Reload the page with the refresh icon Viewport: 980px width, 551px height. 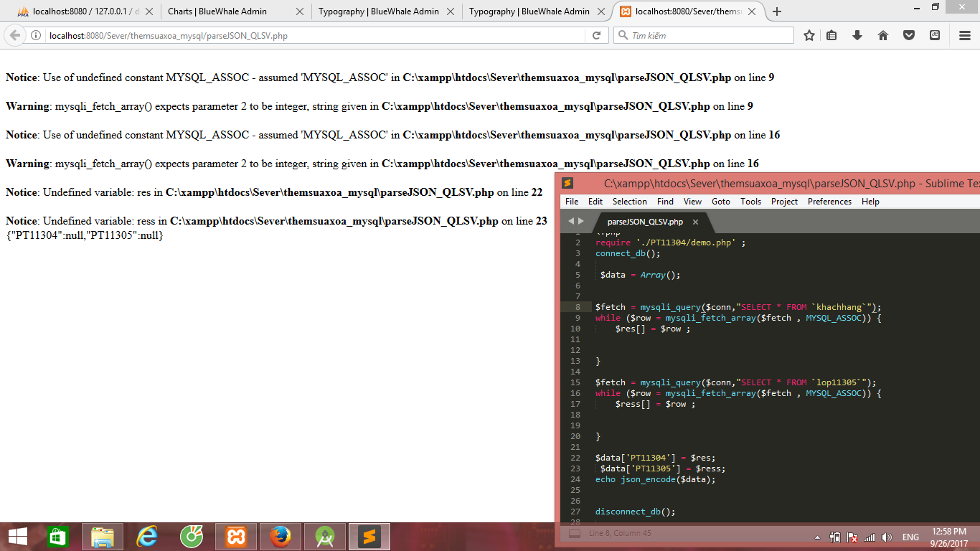tap(596, 35)
